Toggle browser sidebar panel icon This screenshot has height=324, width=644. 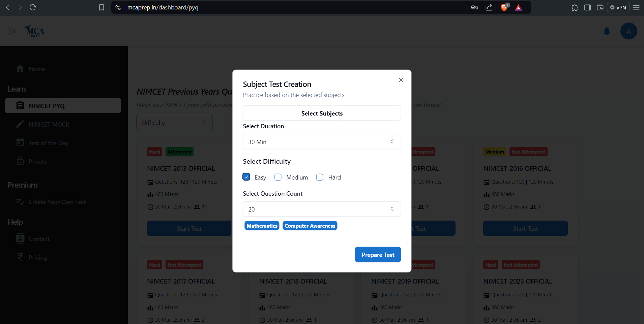coord(587,7)
